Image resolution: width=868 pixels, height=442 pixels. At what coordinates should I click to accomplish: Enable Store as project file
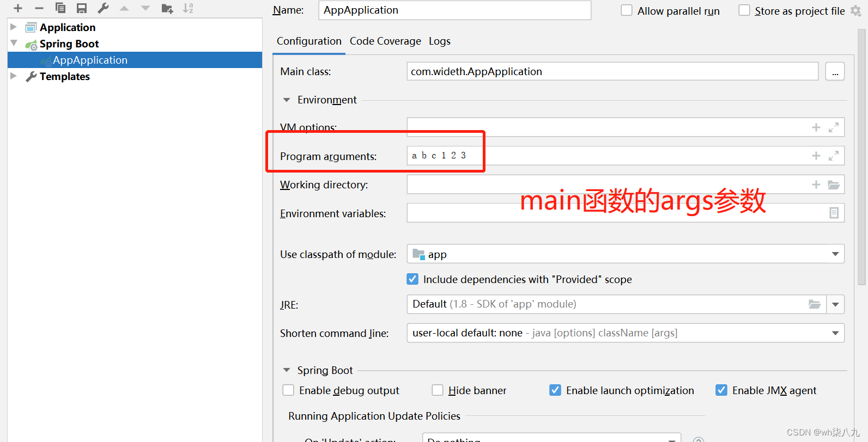coord(744,10)
